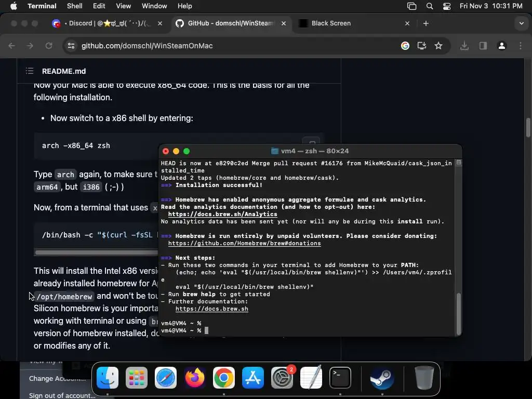
Task: Click the browser page vertical scrollbar
Action: point(528,128)
